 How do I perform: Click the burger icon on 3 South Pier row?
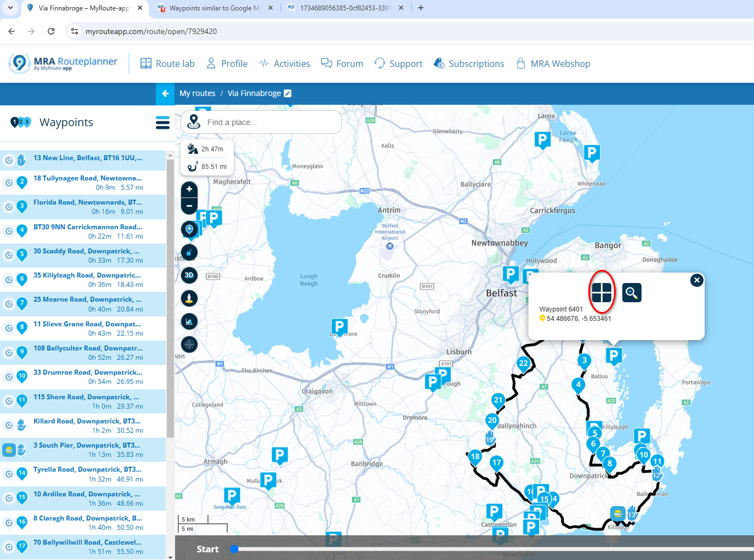click(9, 450)
